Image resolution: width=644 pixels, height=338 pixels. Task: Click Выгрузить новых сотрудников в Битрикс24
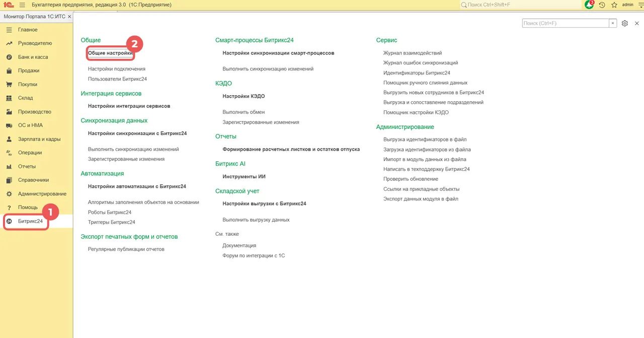pyautogui.click(x=434, y=93)
